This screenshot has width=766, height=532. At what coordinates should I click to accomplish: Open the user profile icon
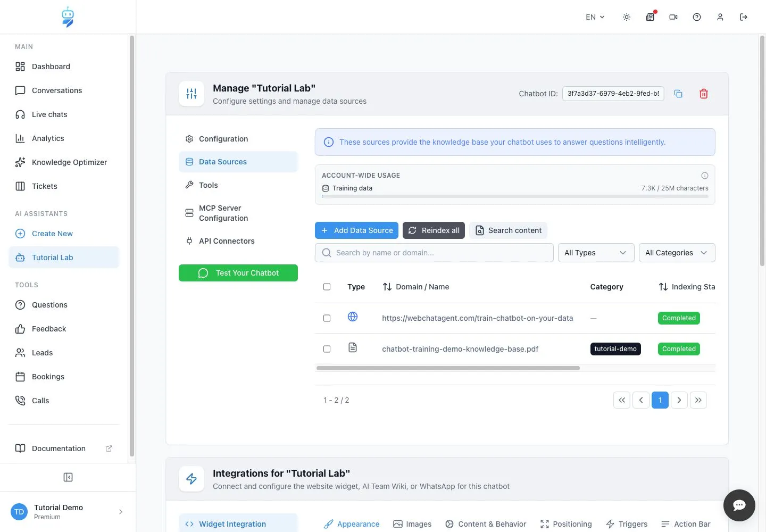720,17
